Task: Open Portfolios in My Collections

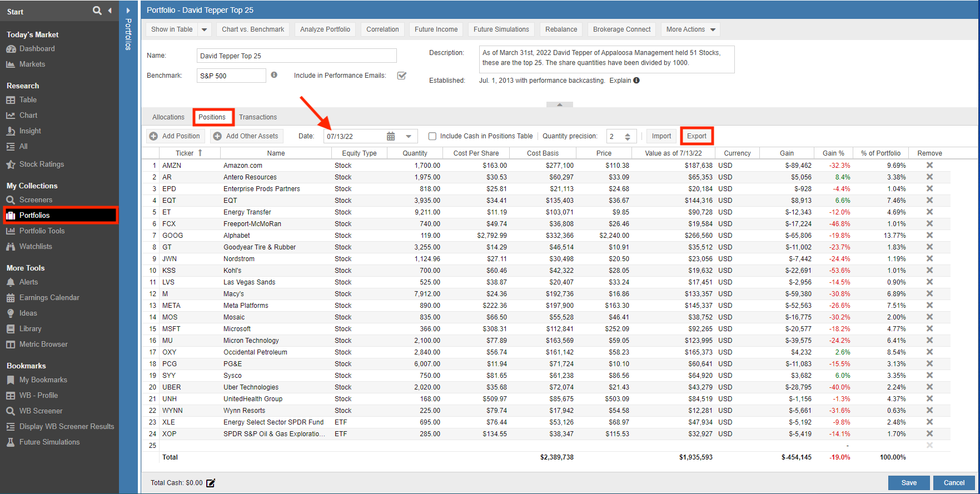Action: 61,216
